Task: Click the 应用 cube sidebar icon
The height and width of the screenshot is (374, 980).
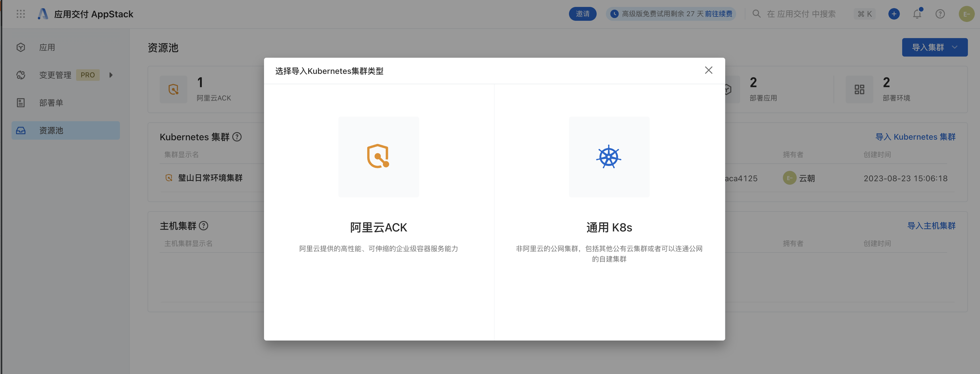Action: tap(21, 48)
